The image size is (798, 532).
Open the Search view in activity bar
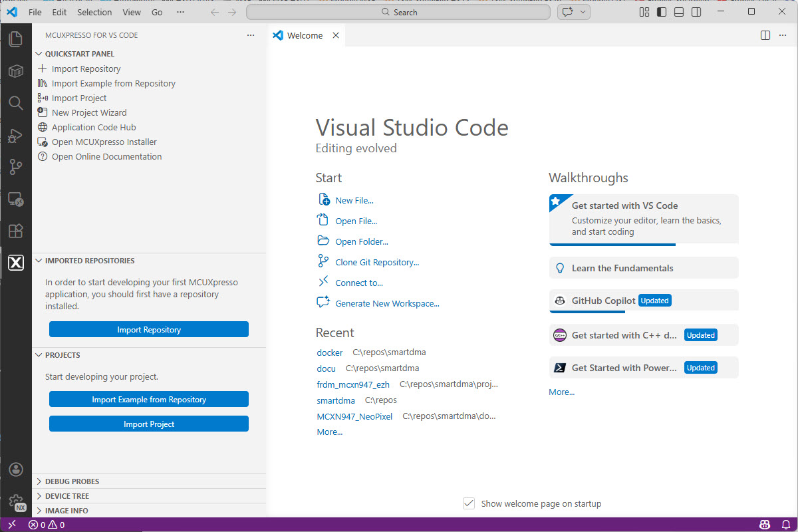(15, 102)
